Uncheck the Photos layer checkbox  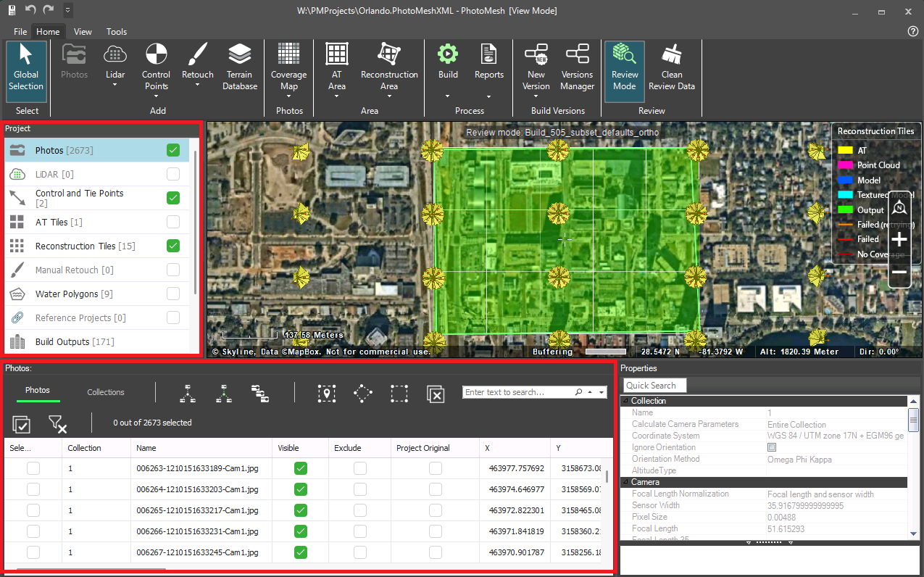point(173,150)
